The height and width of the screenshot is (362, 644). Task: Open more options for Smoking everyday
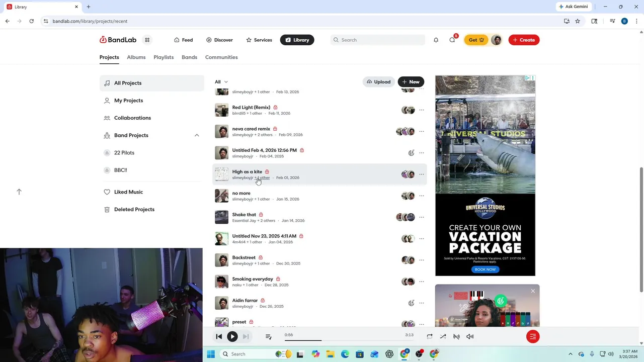(x=422, y=282)
